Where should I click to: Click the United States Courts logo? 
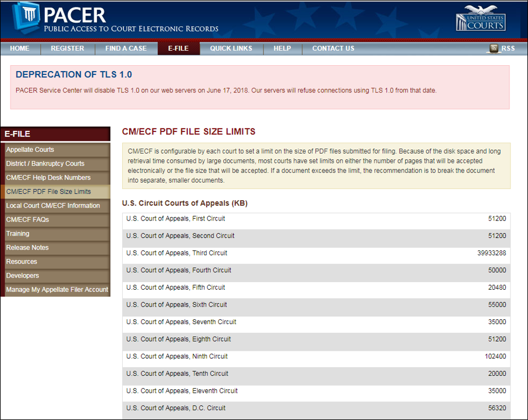481,18
